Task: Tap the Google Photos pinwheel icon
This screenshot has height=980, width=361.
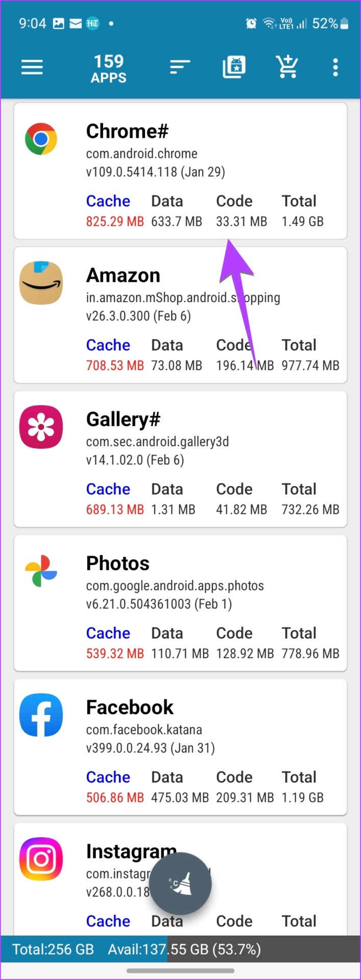Action: [x=41, y=571]
